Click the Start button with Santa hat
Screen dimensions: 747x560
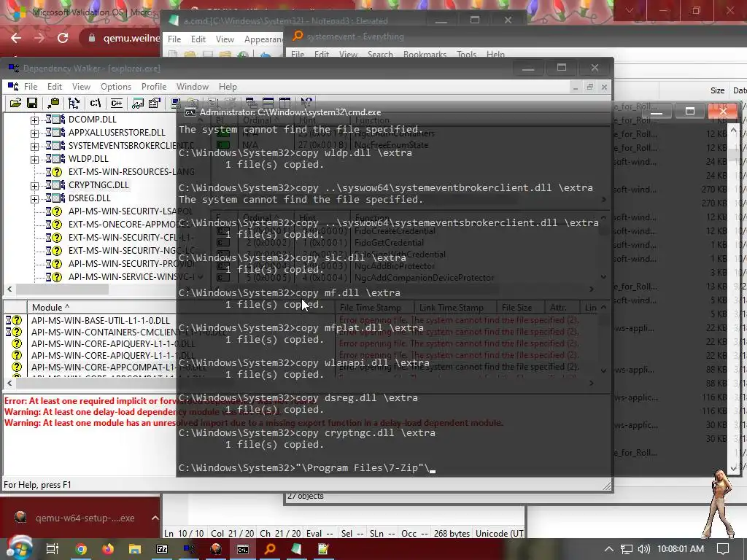19,548
